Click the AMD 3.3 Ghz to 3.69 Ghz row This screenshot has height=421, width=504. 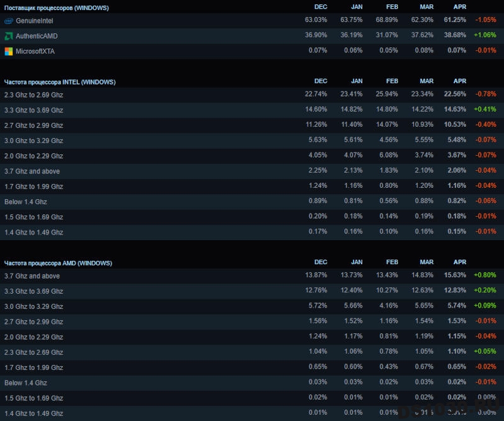pos(252,291)
